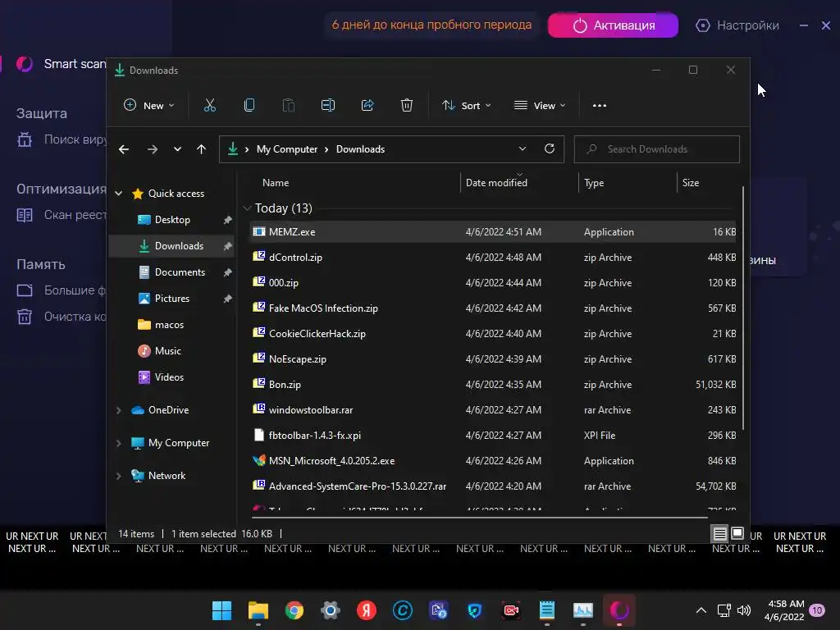Open the View dropdown menu
Image resolution: width=840 pixels, height=630 pixels.
[540, 106]
